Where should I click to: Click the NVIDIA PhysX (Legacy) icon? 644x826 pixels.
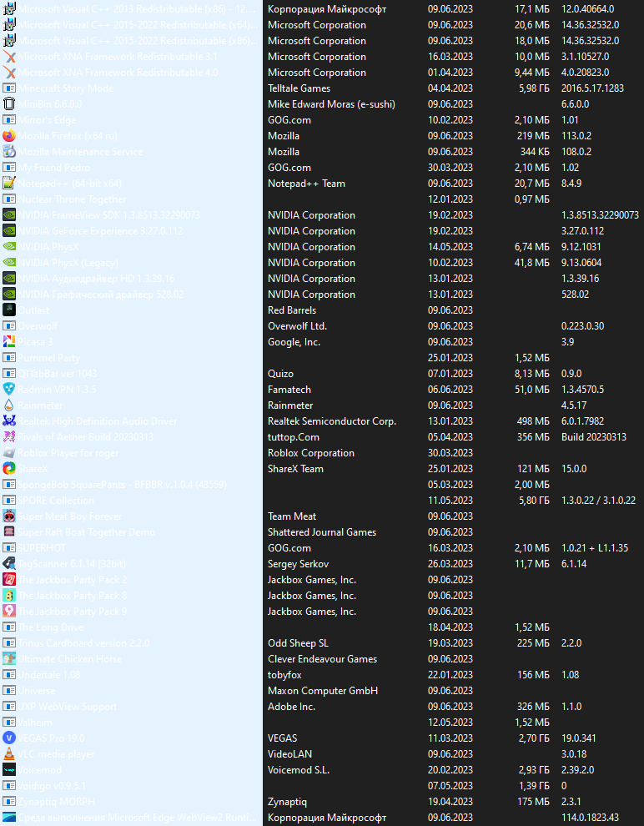[9, 262]
